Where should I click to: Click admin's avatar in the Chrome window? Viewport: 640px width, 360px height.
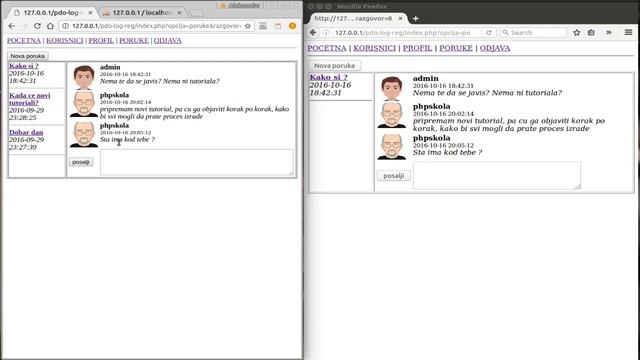tap(84, 77)
